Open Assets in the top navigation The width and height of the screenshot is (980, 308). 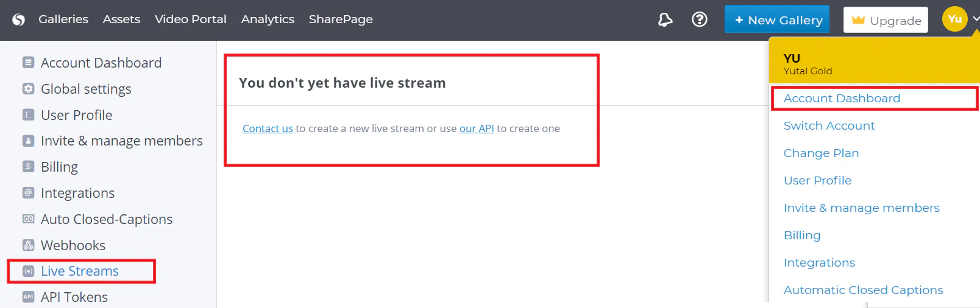(x=121, y=19)
